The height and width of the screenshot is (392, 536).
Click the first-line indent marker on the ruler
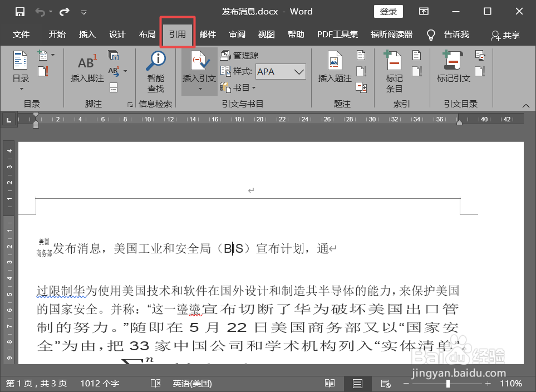(36, 115)
